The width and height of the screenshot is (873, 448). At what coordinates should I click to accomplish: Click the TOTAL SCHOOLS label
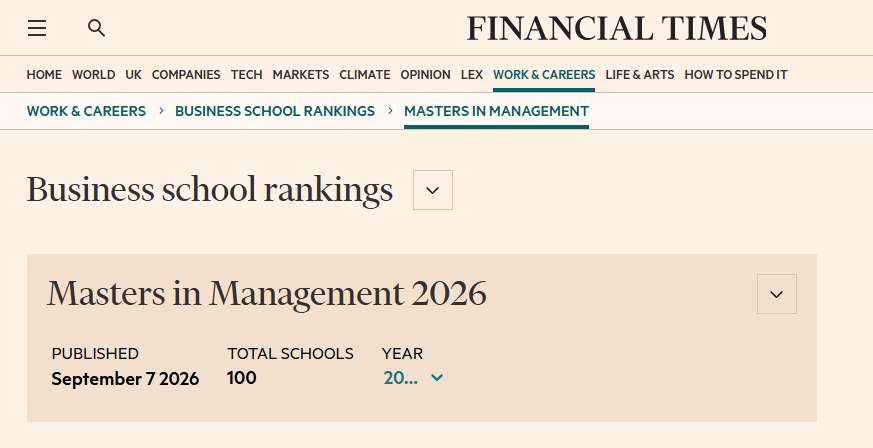pyautogui.click(x=290, y=354)
